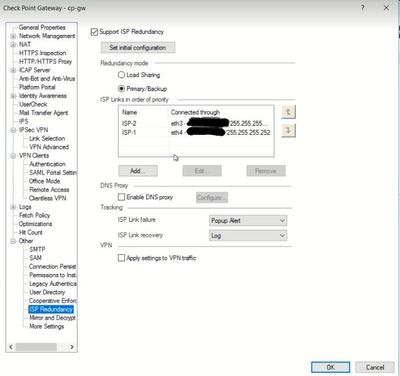Open ISP Link failure tracking dropdown
400x376 pixels.
coord(248,220)
